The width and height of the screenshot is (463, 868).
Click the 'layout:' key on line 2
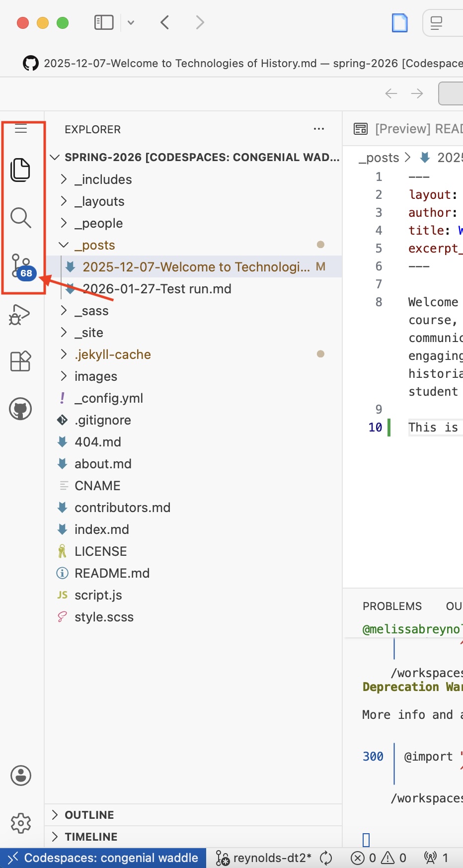[433, 194]
